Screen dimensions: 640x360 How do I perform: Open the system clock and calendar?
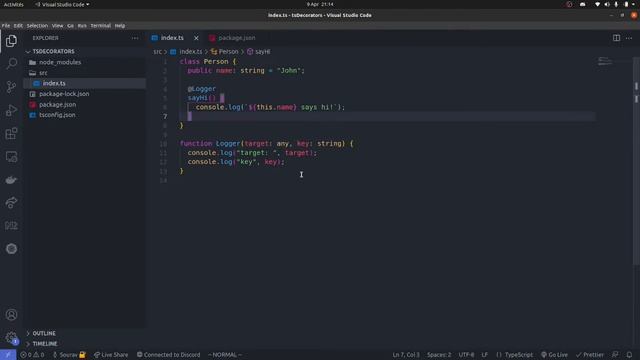click(x=320, y=4)
